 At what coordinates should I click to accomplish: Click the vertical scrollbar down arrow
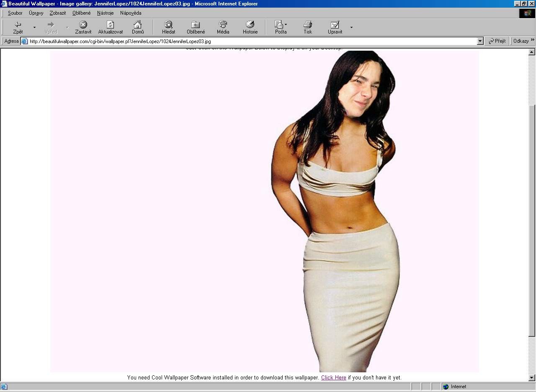click(532, 378)
